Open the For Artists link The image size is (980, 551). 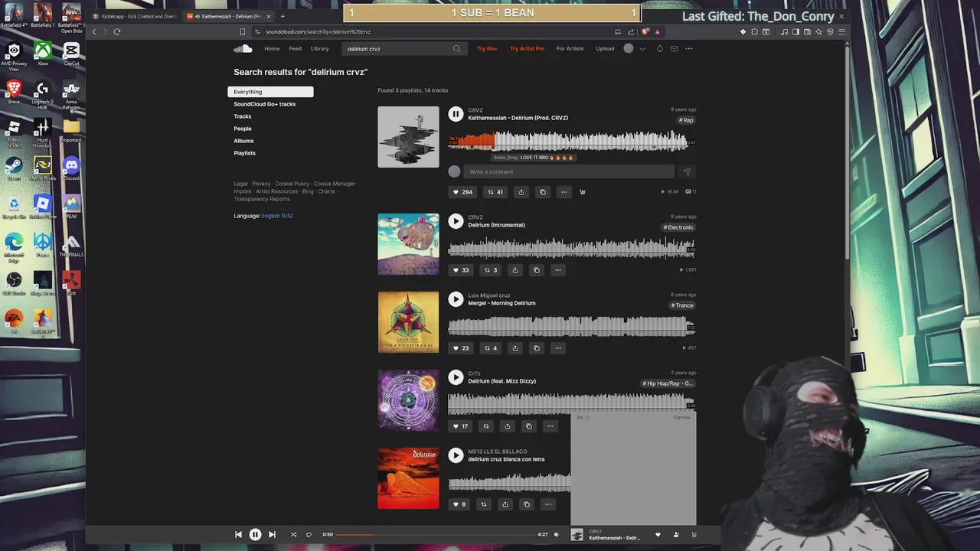point(570,48)
